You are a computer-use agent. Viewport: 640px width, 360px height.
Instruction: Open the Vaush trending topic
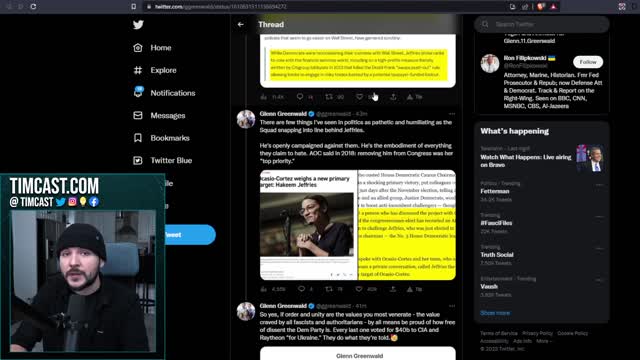pos(489,287)
